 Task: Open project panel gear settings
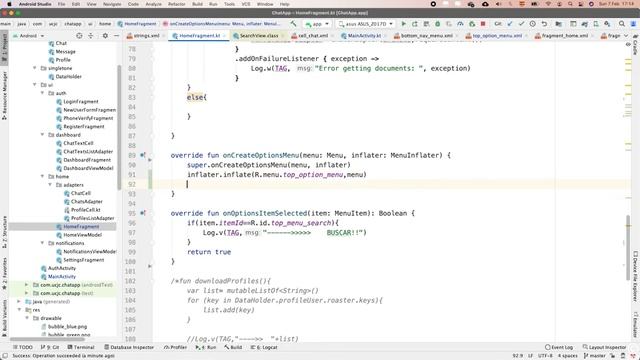[105, 36]
